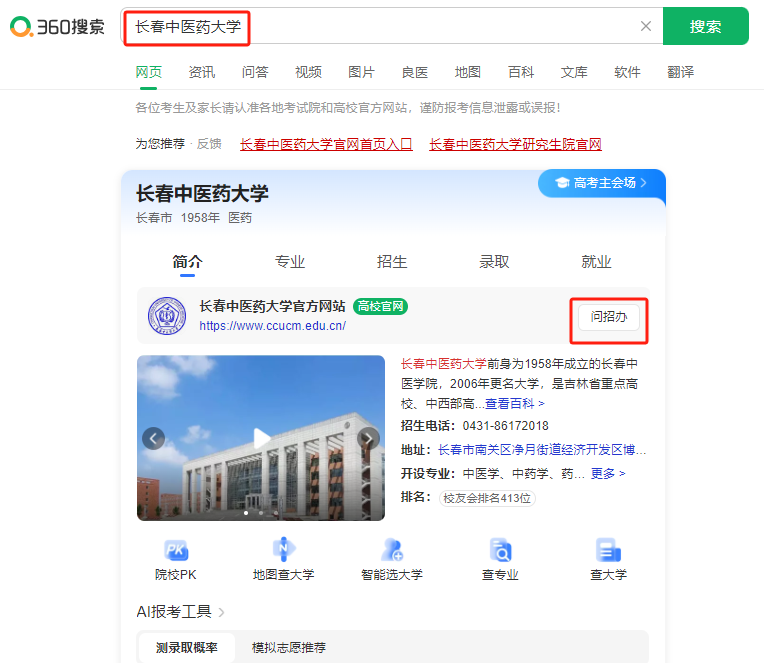Play the campus video thumbnail

click(261, 437)
